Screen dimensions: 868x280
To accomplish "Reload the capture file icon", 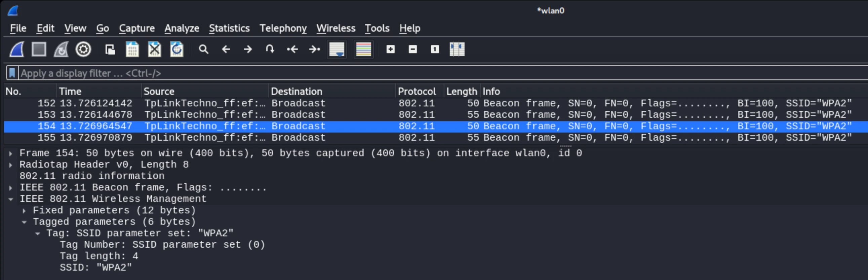I will point(176,49).
